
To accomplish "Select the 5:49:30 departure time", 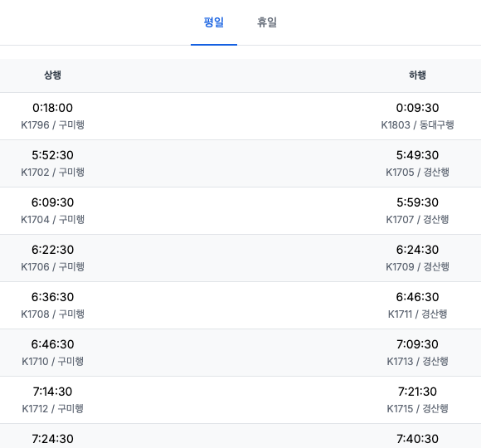I will (x=417, y=155).
